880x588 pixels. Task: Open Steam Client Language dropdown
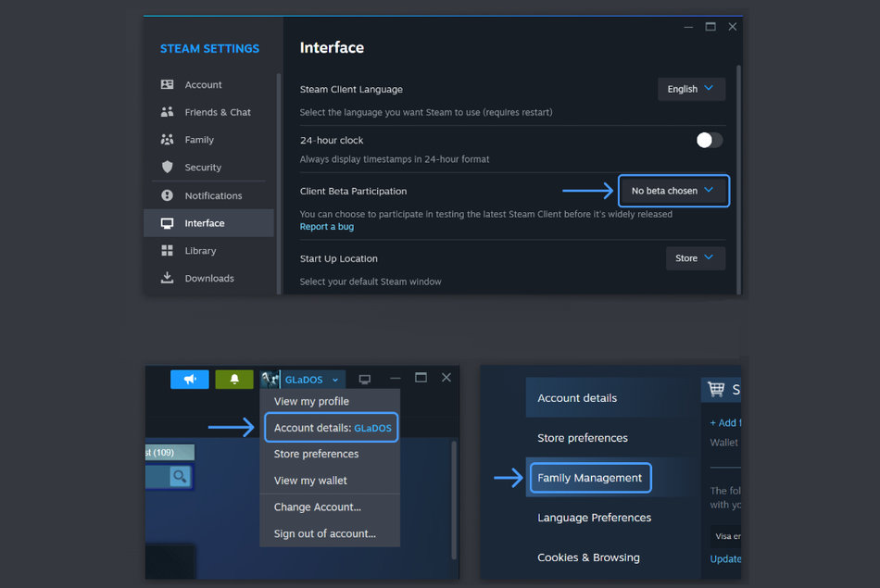point(691,89)
